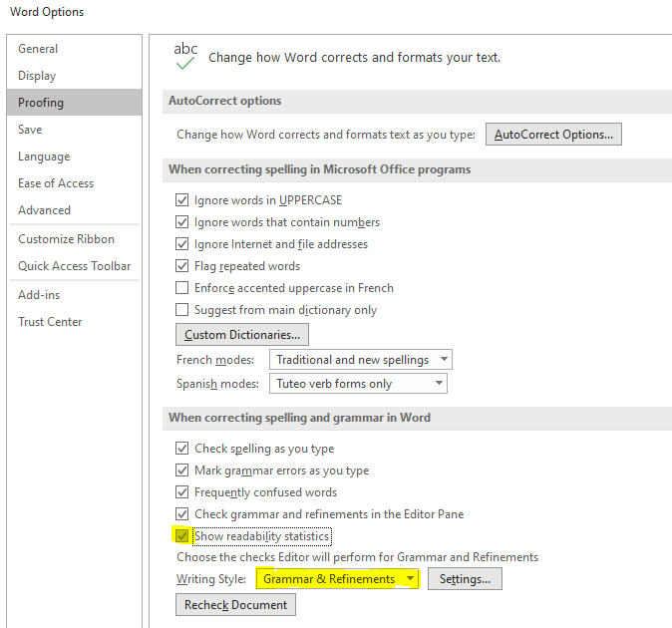The image size is (672, 628).
Task: Click the Writing Style label
Action: tap(211, 579)
